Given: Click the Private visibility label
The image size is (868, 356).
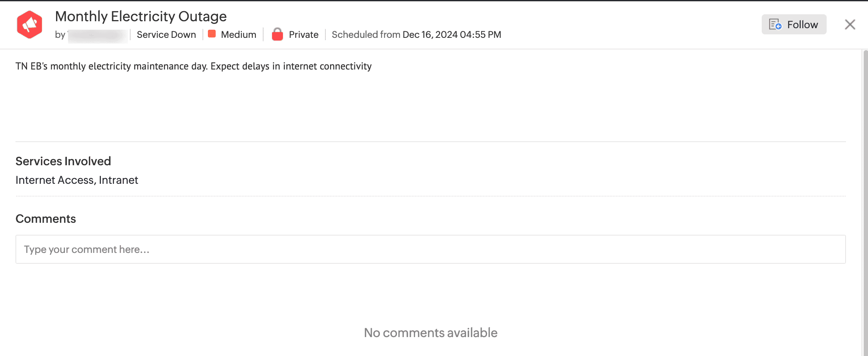Looking at the screenshot, I should [303, 34].
